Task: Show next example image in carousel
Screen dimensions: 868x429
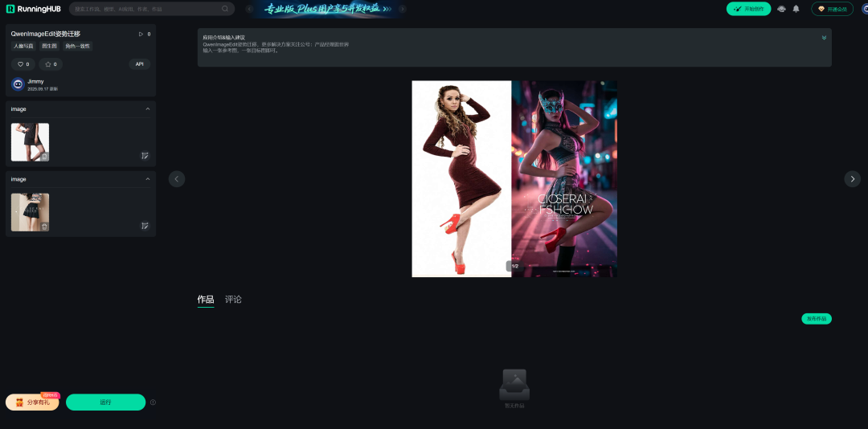Action: click(852, 179)
